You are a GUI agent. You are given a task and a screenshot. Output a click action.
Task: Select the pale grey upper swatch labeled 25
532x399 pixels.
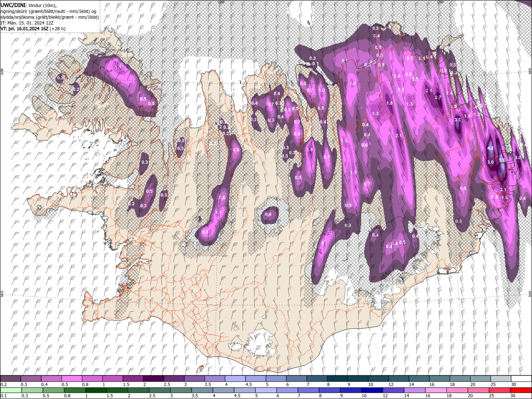(500, 379)
